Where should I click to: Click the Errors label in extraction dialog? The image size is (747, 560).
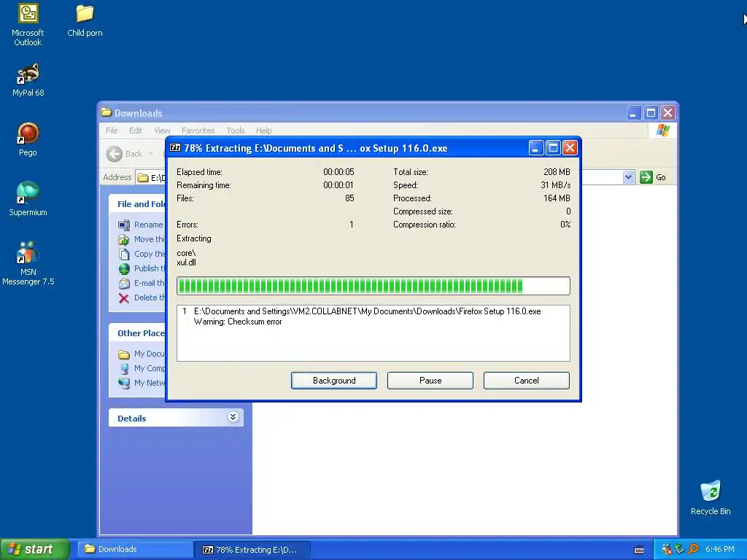click(x=187, y=225)
